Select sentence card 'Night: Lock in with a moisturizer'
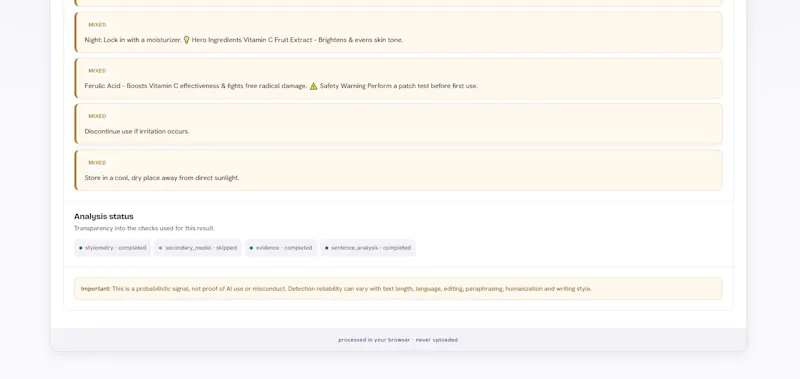This screenshot has width=800, height=379. (x=398, y=32)
